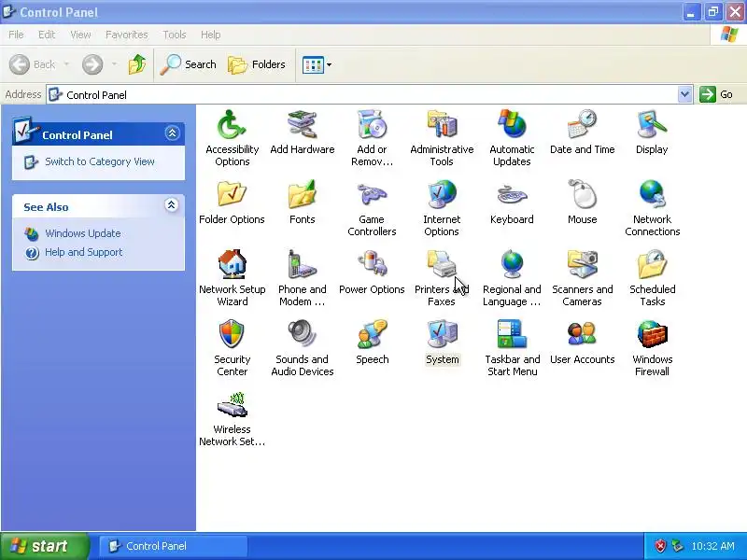This screenshot has height=560, width=747.
Task: Click the Search toolbar button
Action: click(189, 64)
